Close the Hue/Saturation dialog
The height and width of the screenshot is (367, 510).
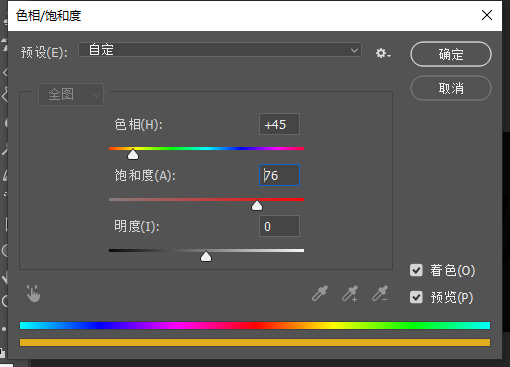(x=487, y=15)
